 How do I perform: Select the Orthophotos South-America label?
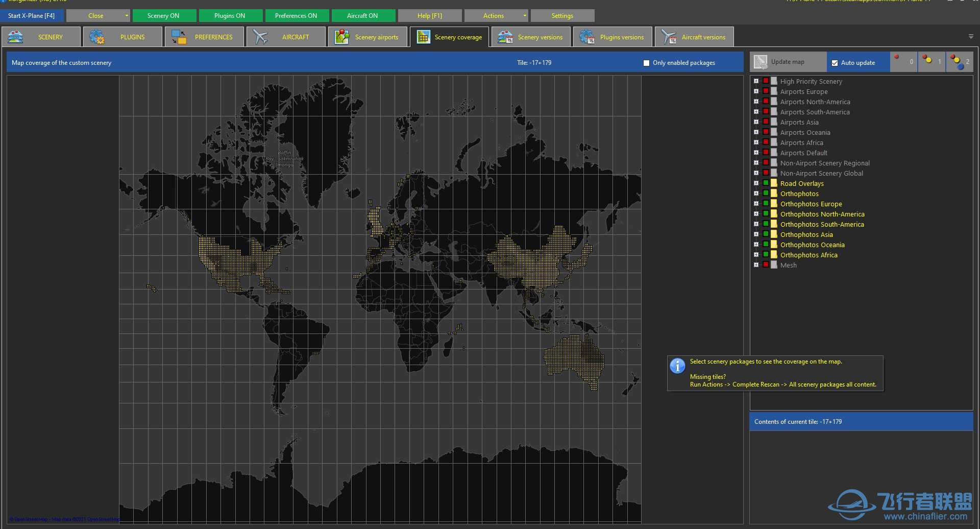[822, 224]
